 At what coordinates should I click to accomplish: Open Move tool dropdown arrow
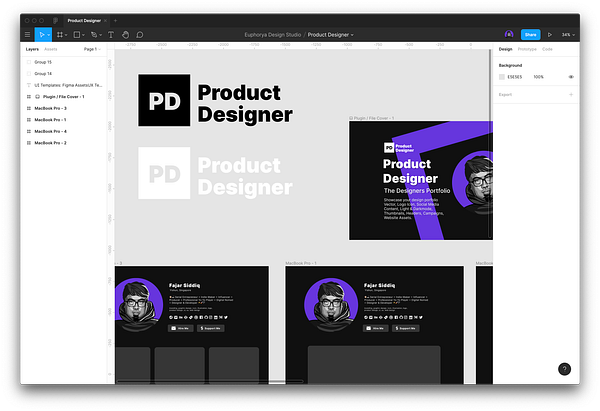(x=49, y=35)
